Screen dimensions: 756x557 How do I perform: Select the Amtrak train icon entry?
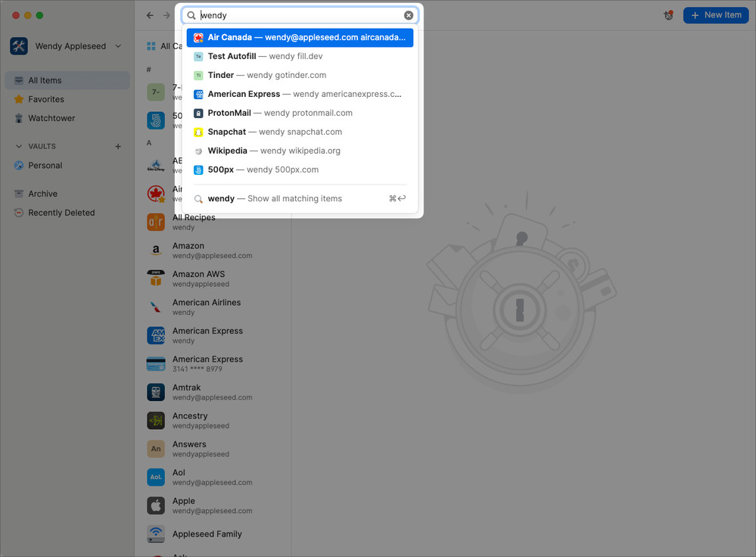[156, 392]
